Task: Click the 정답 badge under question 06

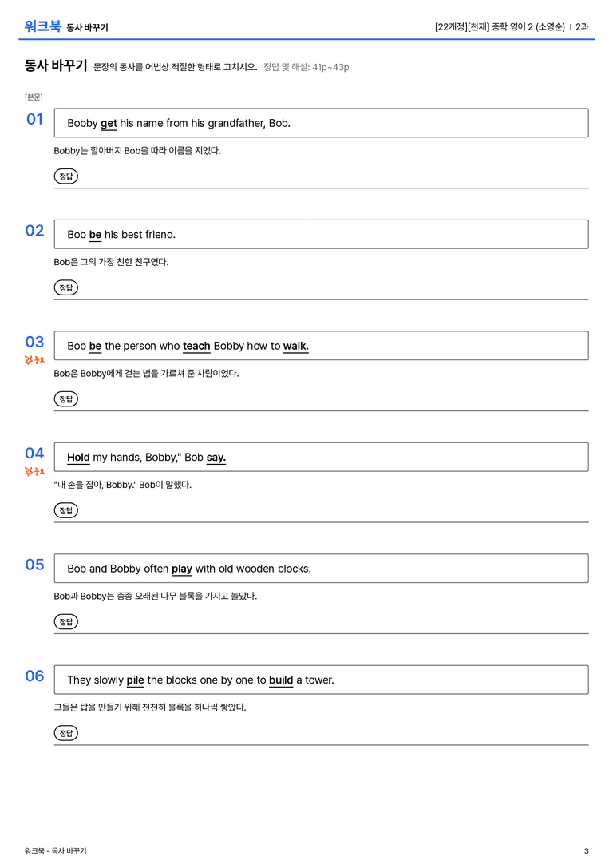Action: coord(65,732)
